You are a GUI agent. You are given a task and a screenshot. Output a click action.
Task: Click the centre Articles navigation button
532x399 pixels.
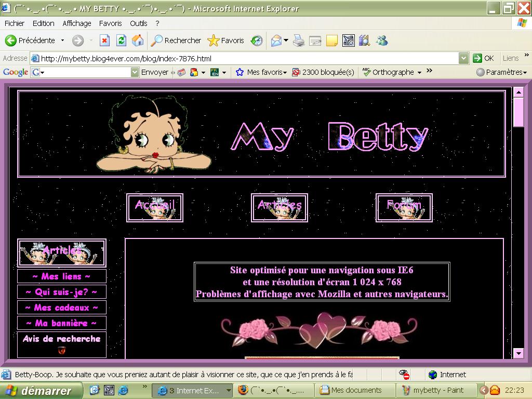[x=279, y=208]
